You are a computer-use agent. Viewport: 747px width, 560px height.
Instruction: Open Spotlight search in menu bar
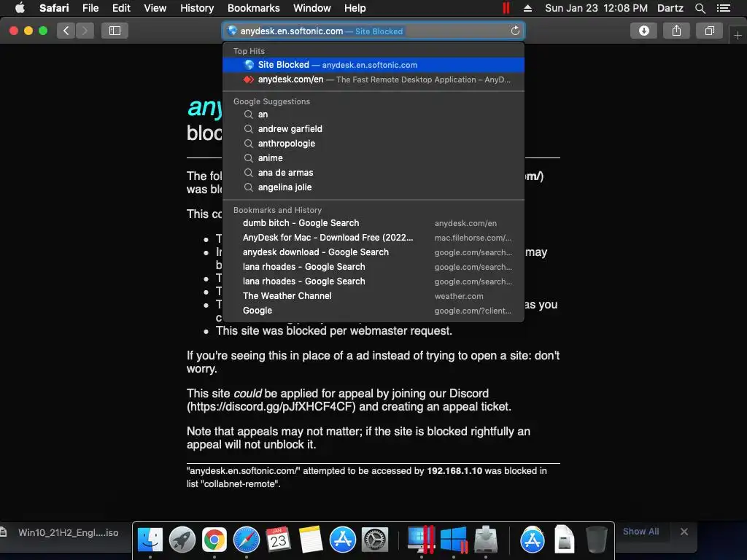click(700, 8)
